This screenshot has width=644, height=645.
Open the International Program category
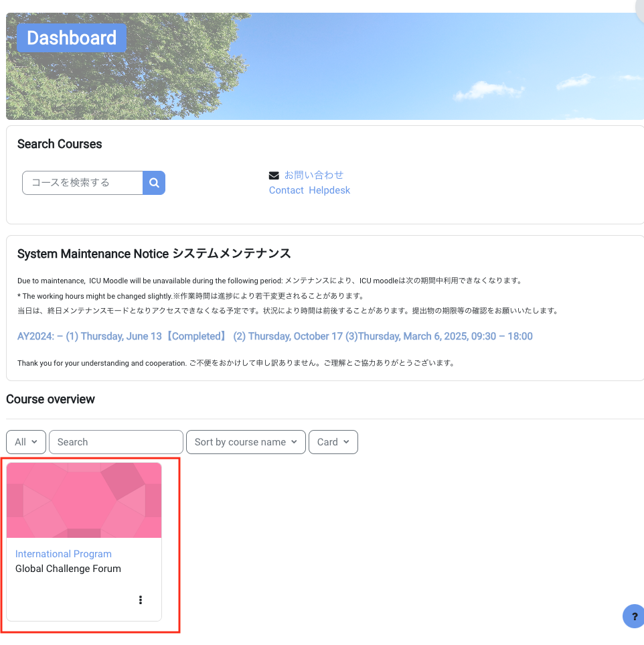tap(63, 554)
